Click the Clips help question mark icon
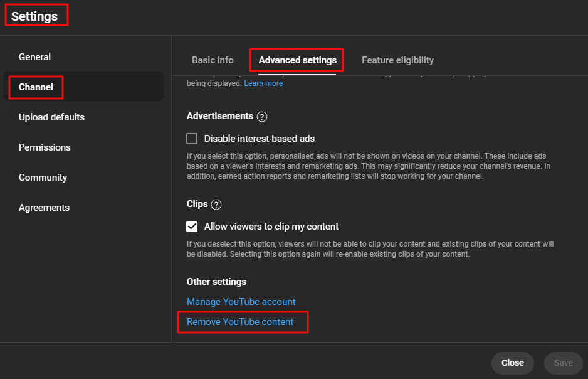 [x=216, y=205]
